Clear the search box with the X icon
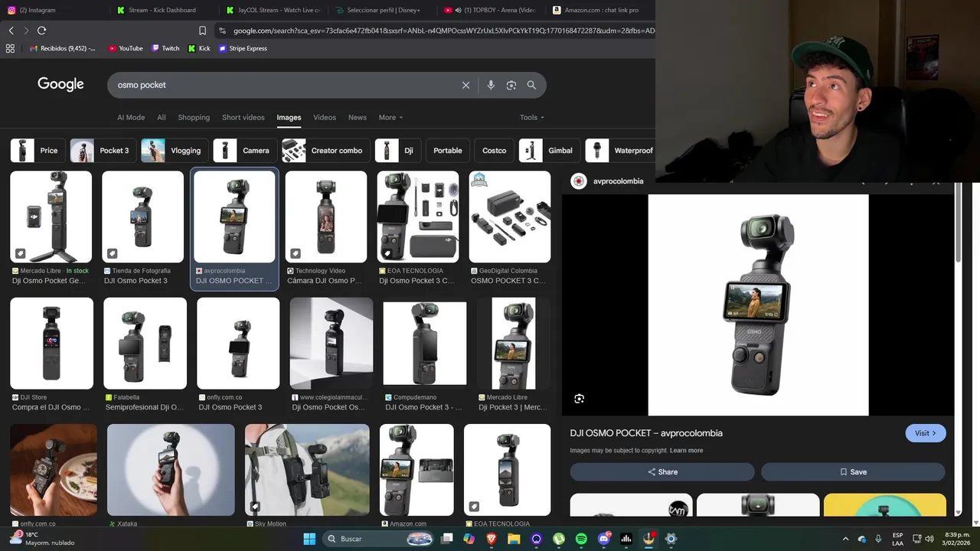This screenshot has width=980, height=551. pos(465,85)
